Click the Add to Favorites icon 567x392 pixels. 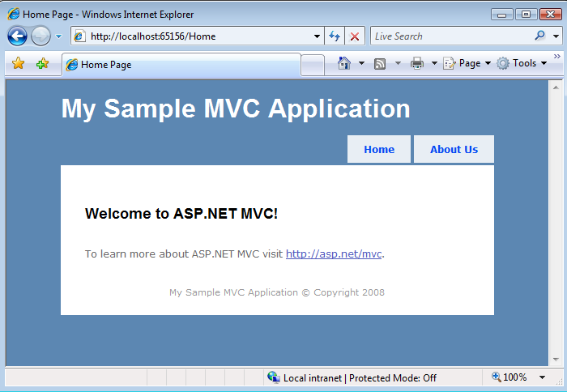[x=42, y=64]
